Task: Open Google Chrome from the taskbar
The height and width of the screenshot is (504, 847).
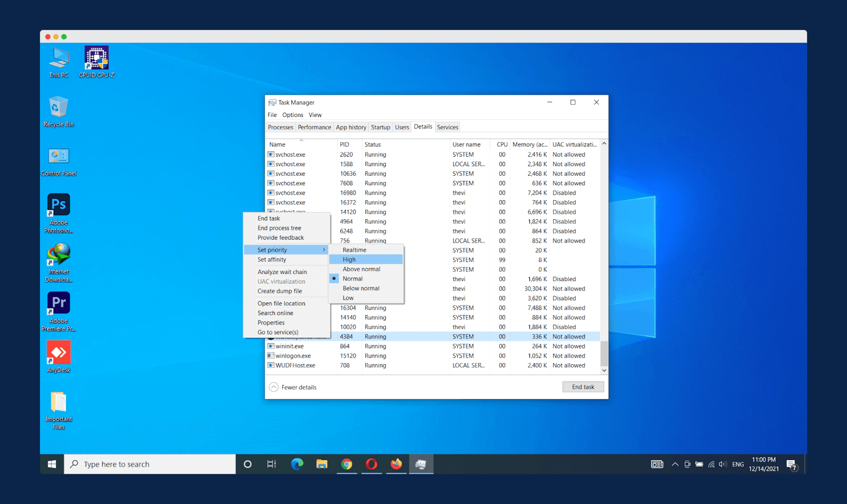Action: coord(347,464)
